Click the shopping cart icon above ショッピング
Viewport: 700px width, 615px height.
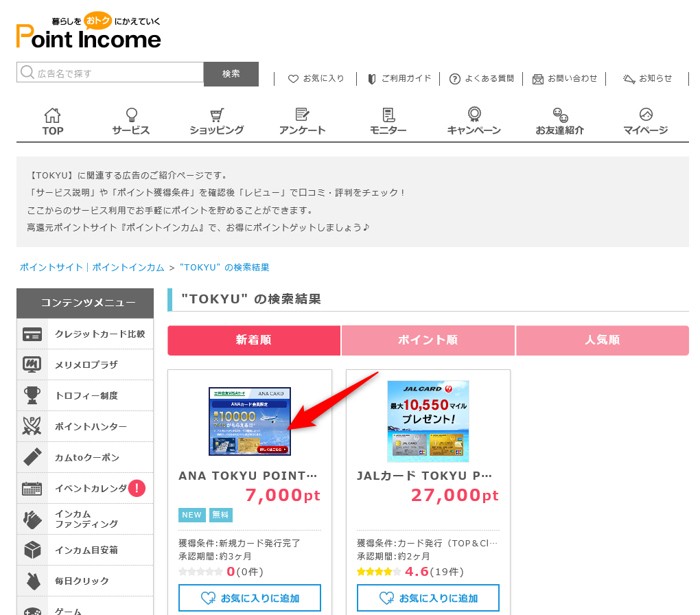pyautogui.click(x=217, y=115)
